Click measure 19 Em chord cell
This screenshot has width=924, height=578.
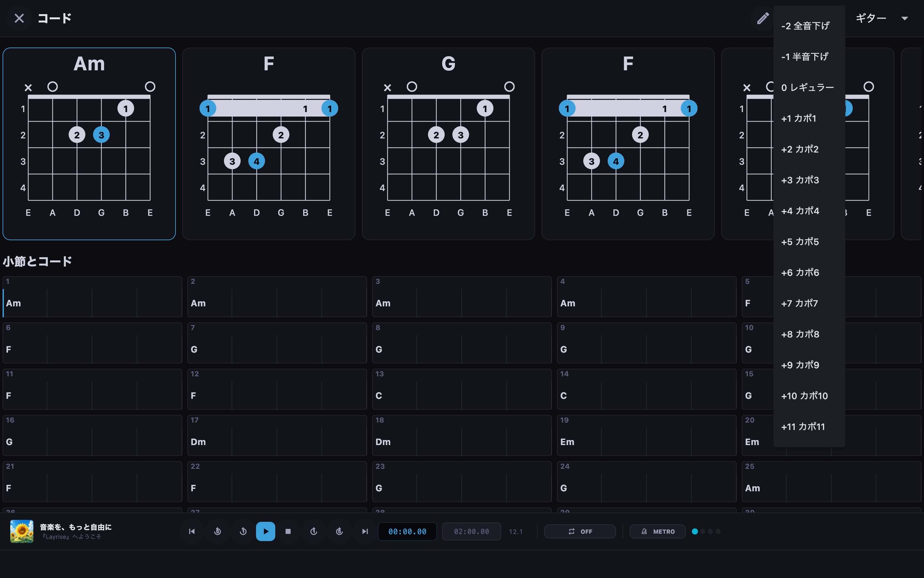(x=647, y=435)
